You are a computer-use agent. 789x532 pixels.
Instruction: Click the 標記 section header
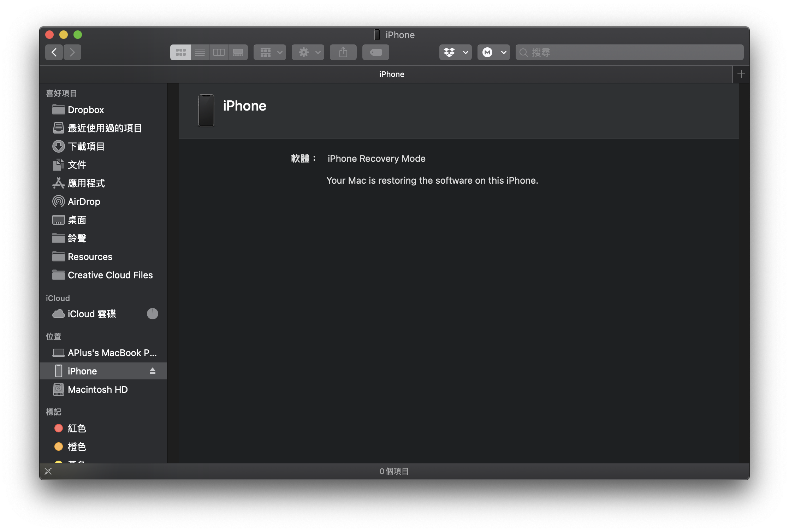pos(54,412)
